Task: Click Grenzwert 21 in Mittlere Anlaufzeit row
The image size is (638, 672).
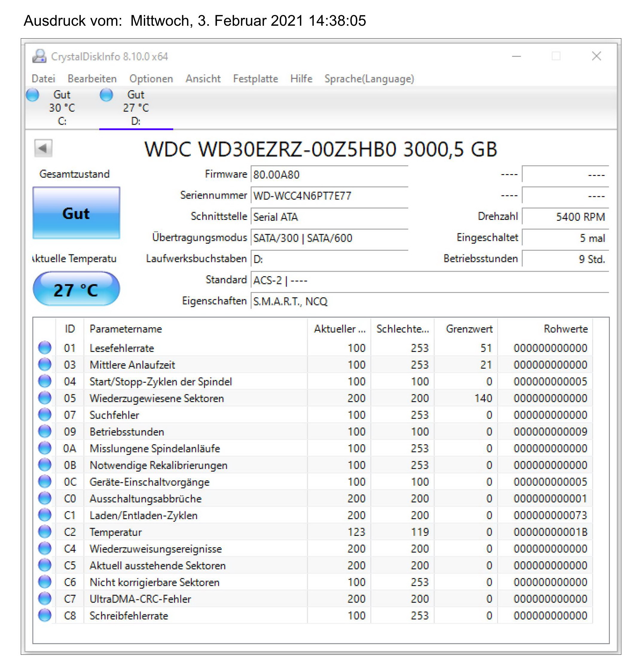Action: [x=486, y=365]
